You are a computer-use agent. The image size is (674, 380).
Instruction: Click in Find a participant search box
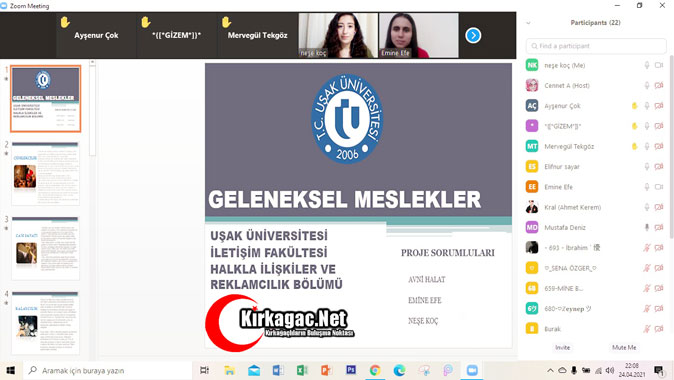[x=596, y=46]
